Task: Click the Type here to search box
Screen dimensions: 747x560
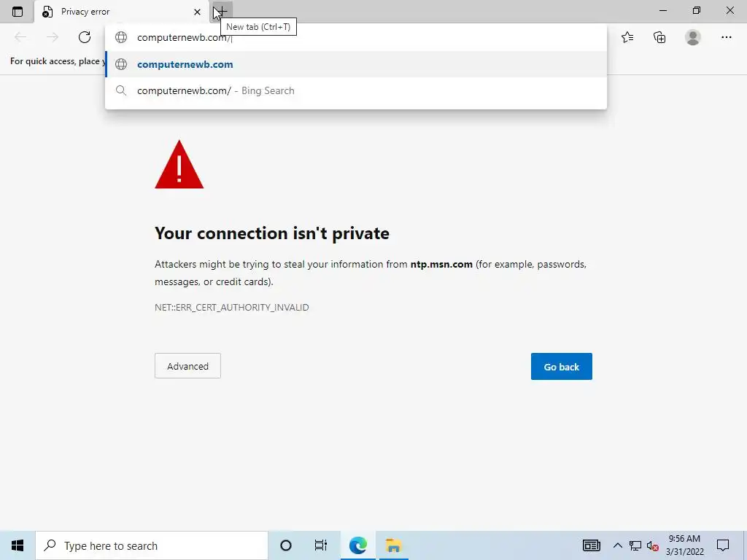Action: pyautogui.click(x=152, y=545)
